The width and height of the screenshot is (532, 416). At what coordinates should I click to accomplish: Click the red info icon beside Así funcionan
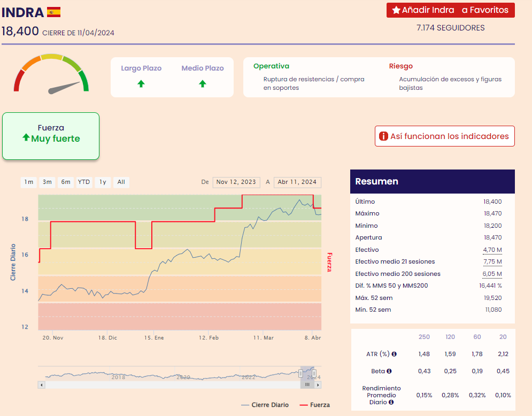383,136
